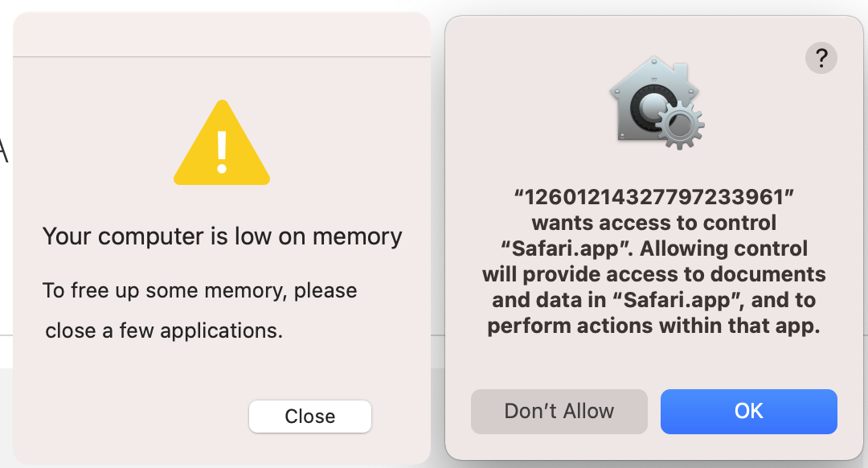
Task: Click the "To free up some memory" line
Action: tap(200, 290)
